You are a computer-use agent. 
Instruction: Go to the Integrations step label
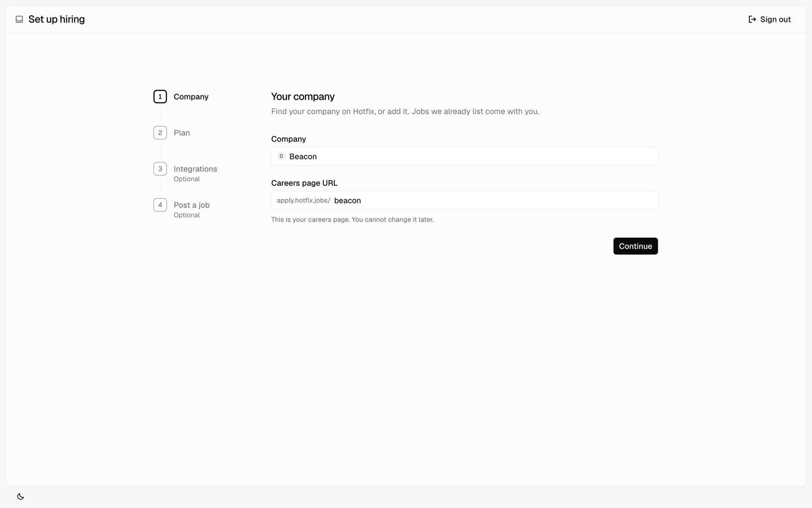click(x=195, y=169)
